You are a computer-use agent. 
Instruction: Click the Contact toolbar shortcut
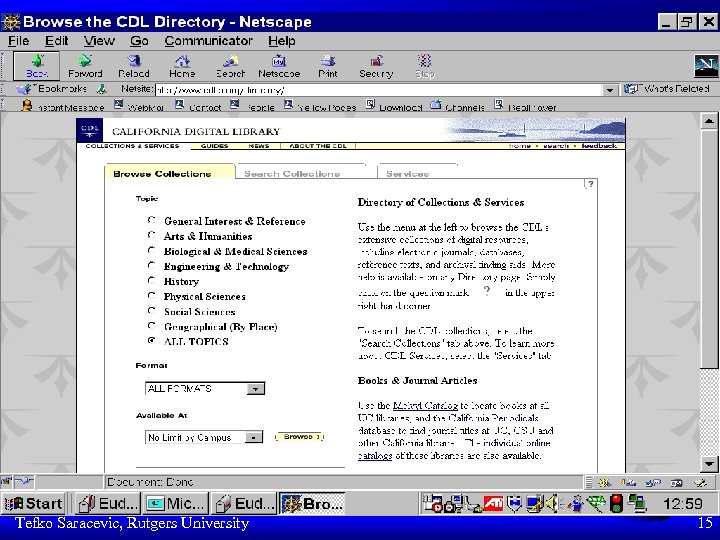click(198, 107)
